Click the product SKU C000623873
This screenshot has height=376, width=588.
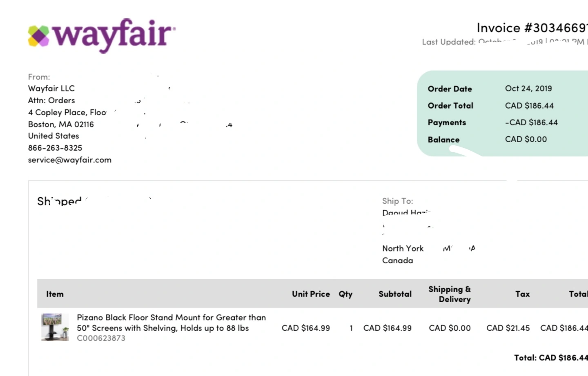(101, 338)
